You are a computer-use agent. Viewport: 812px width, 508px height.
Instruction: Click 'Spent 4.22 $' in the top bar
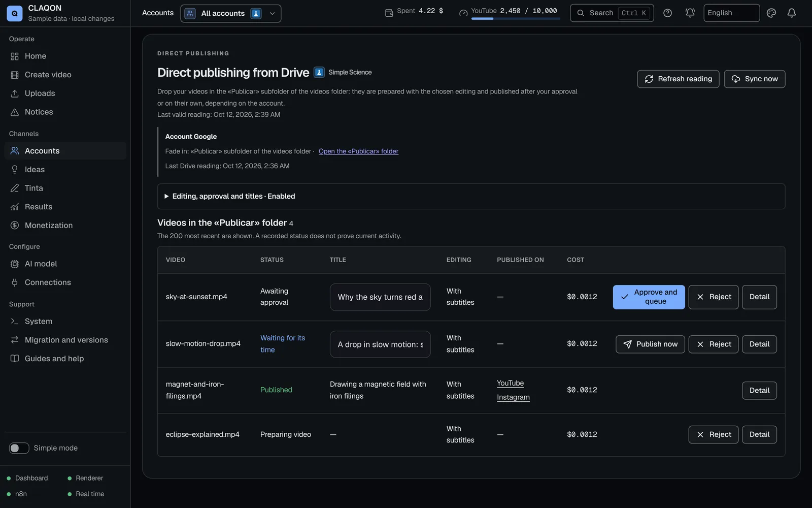pos(414,11)
